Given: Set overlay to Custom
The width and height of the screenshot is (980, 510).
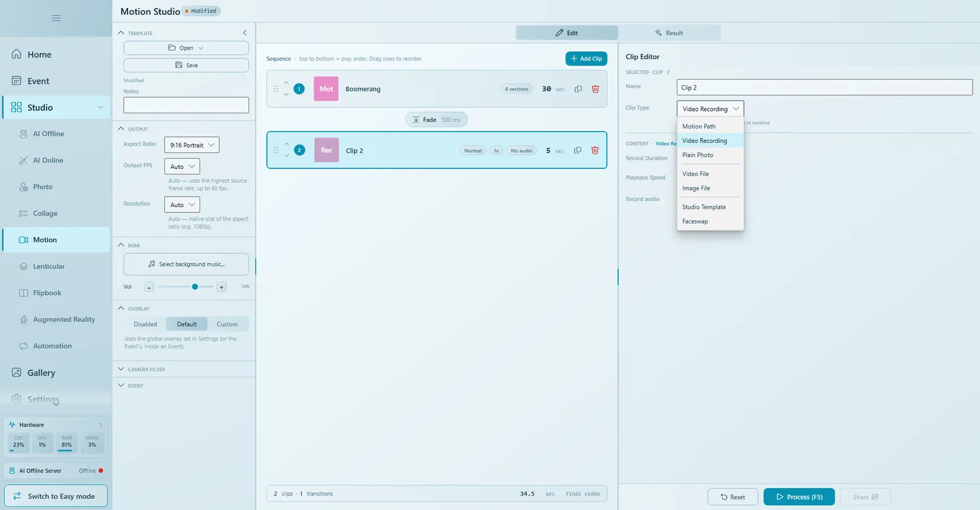Looking at the screenshot, I should [x=227, y=324].
